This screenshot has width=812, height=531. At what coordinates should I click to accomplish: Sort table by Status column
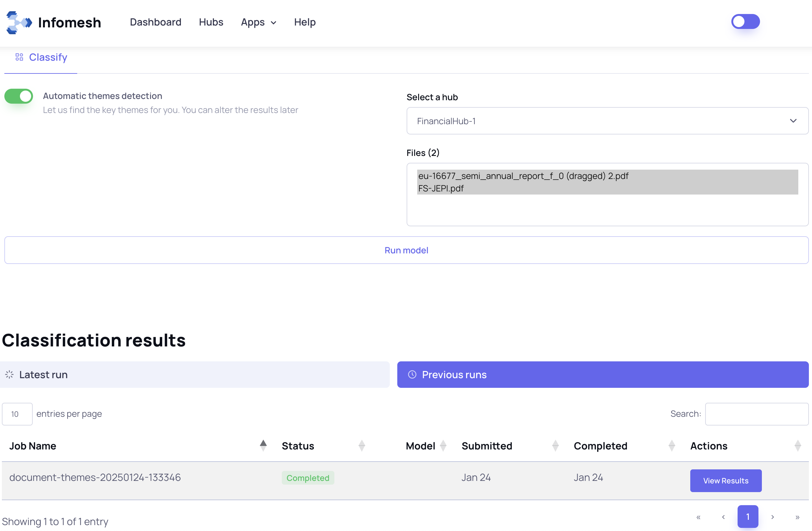click(x=362, y=445)
